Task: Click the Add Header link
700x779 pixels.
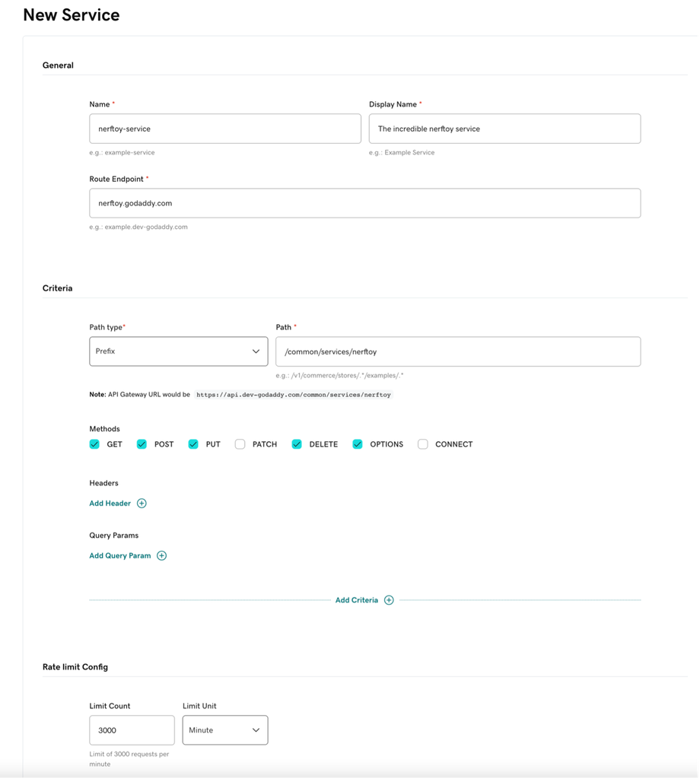Action: click(110, 504)
